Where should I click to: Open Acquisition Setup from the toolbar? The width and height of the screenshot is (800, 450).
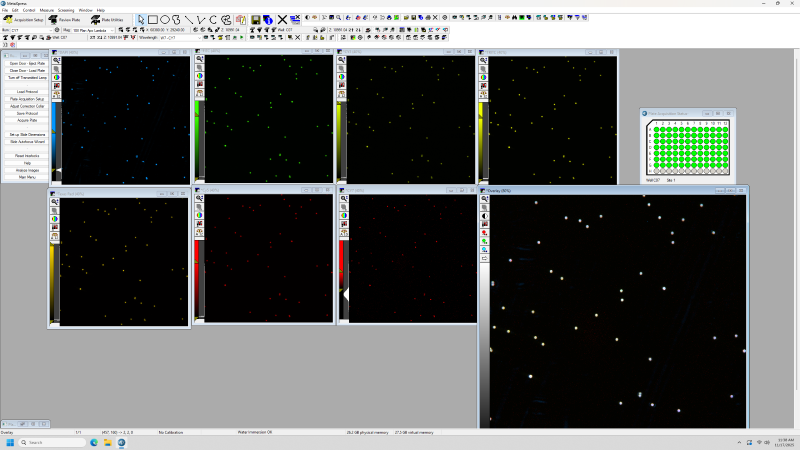tap(24, 19)
